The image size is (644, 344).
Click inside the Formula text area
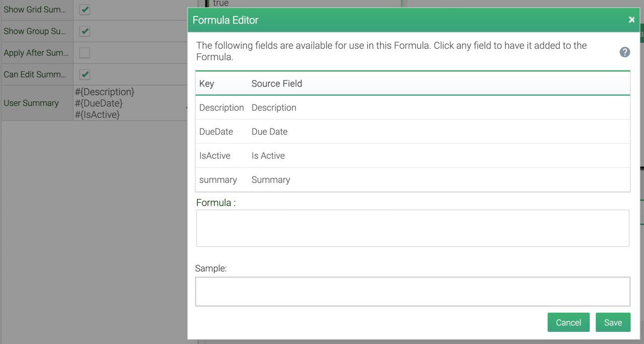pyautogui.click(x=412, y=228)
